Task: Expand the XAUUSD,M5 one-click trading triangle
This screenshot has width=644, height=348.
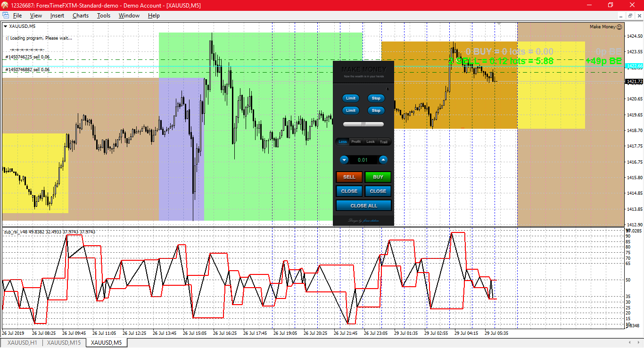Action: click(5, 26)
